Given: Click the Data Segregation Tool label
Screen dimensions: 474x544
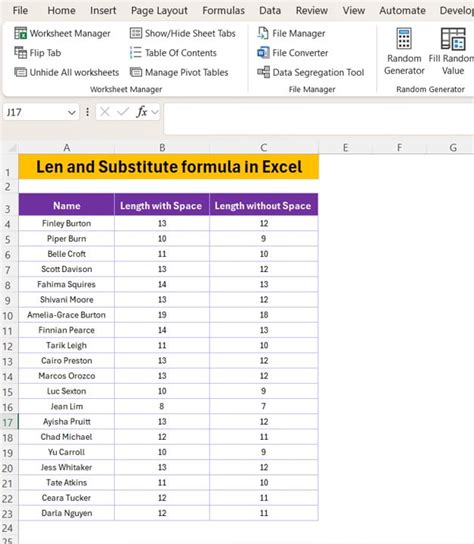Looking at the screenshot, I should coord(318,73).
